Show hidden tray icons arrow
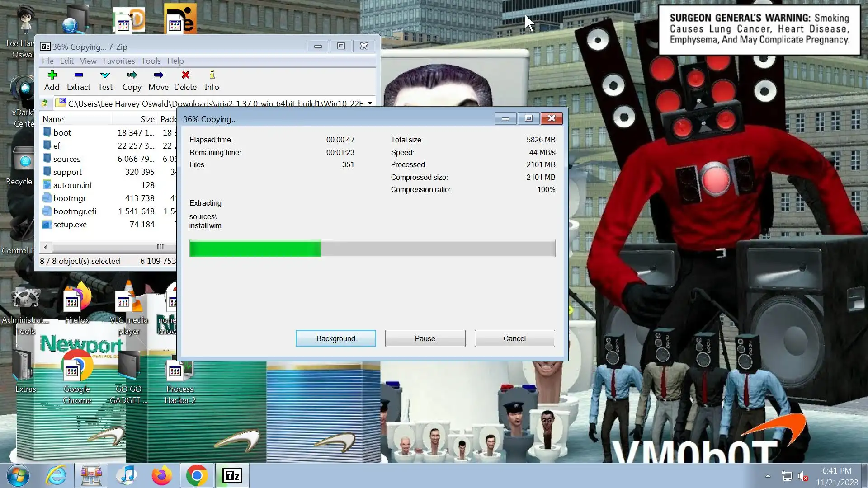Viewport: 868px width, 488px height. pyautogui.click(x=768, y=476)
